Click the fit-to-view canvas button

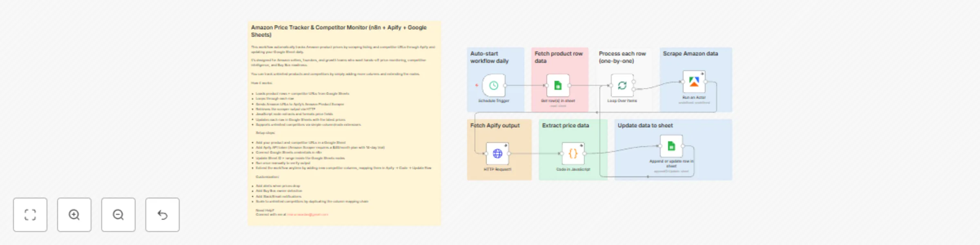pyautogui.click(x=30, y=215)
